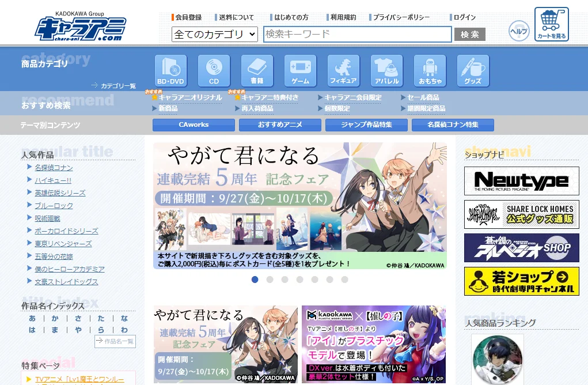This screenshot has width=588, height=385.
Task: Open 東京リベンジャーズ in popular titles
Action: (x=63, y=244)
